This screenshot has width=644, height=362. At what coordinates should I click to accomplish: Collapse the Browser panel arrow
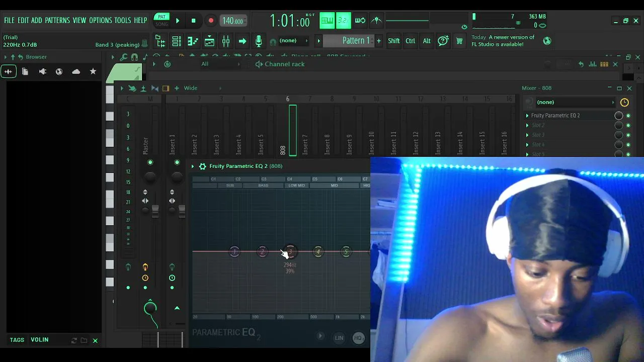6,57
